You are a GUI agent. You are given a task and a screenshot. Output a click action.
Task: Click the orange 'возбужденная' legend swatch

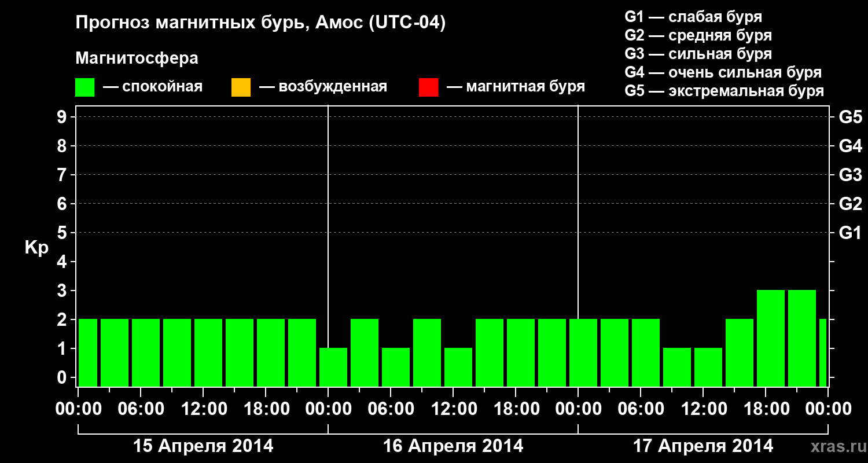click(x=241, y=87)
